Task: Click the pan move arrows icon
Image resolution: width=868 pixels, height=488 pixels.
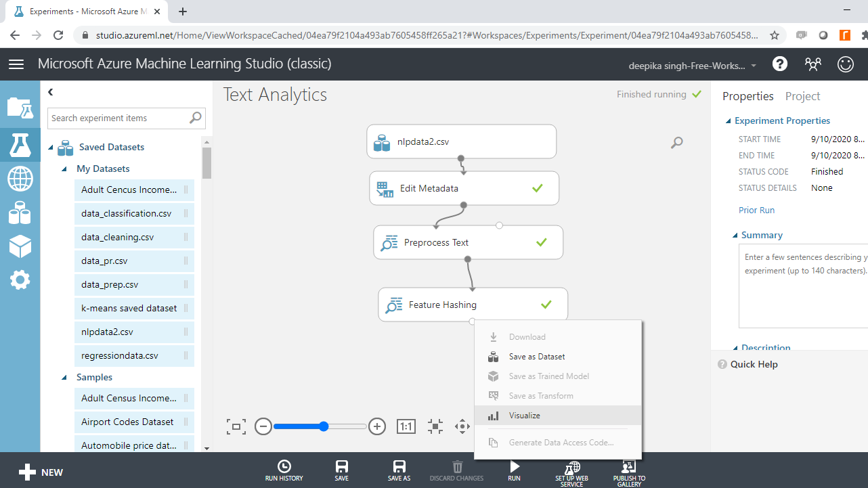Action: [x=462, y=426]
